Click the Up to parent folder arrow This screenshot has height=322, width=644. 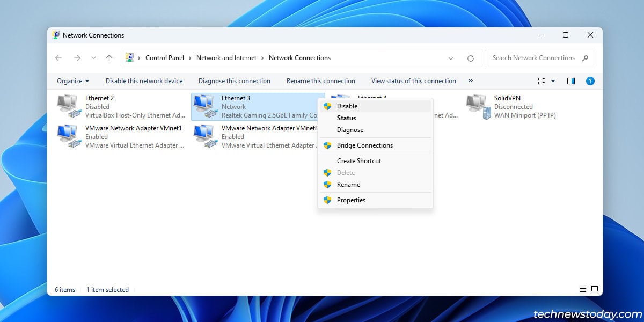(x=109, y=58)
